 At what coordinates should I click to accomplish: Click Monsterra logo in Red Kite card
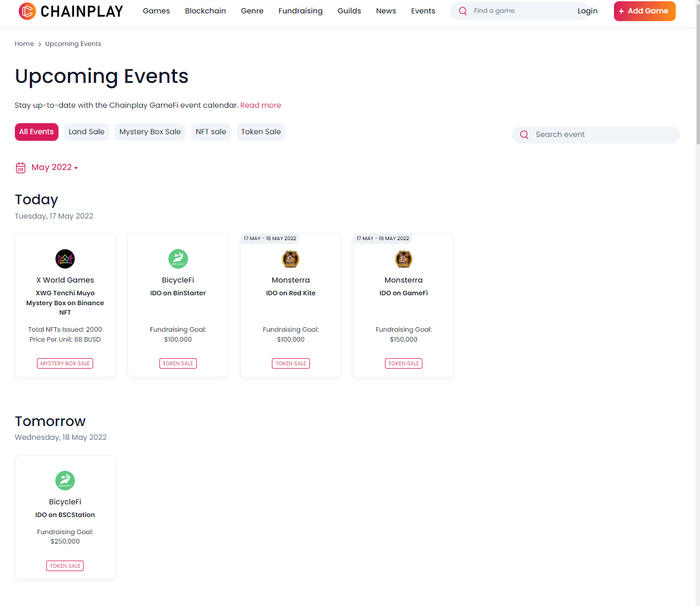(x=291, y=259)
